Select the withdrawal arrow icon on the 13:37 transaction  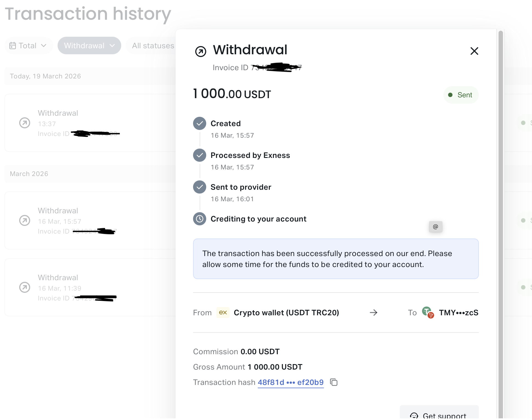24,123
